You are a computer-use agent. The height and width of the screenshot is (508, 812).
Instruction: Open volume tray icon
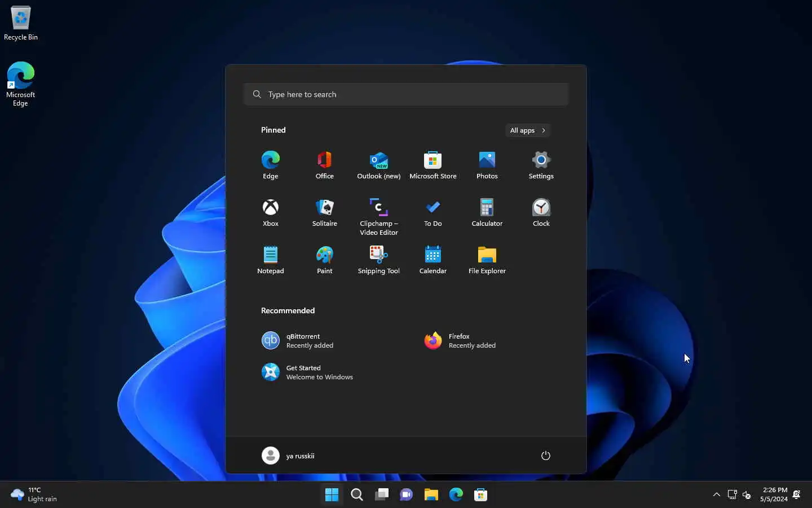coord(747,495)
